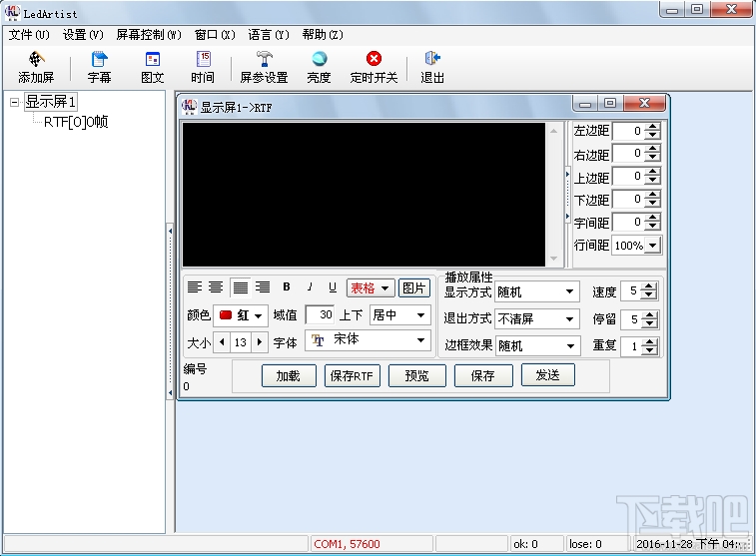Screen dimensions: 756x556
Task: Open the border effect (边框效果) dropdown
Action: (537, 345)
